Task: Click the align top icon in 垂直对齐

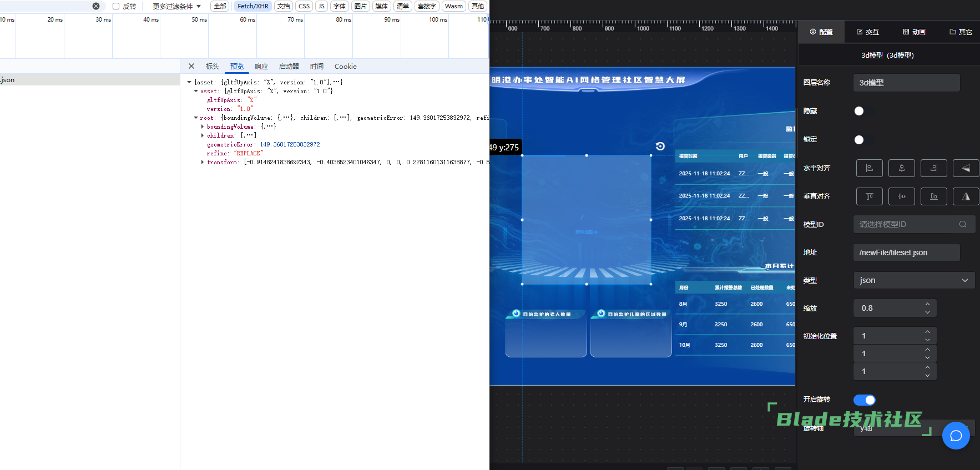Action: pos(869,196)
